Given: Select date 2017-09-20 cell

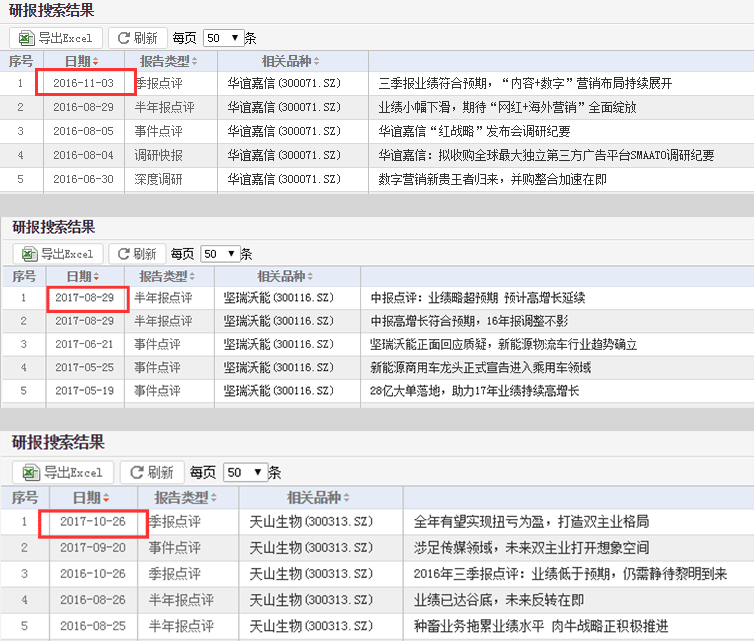Looking at the screenshot, I should [x=93, y=548].
